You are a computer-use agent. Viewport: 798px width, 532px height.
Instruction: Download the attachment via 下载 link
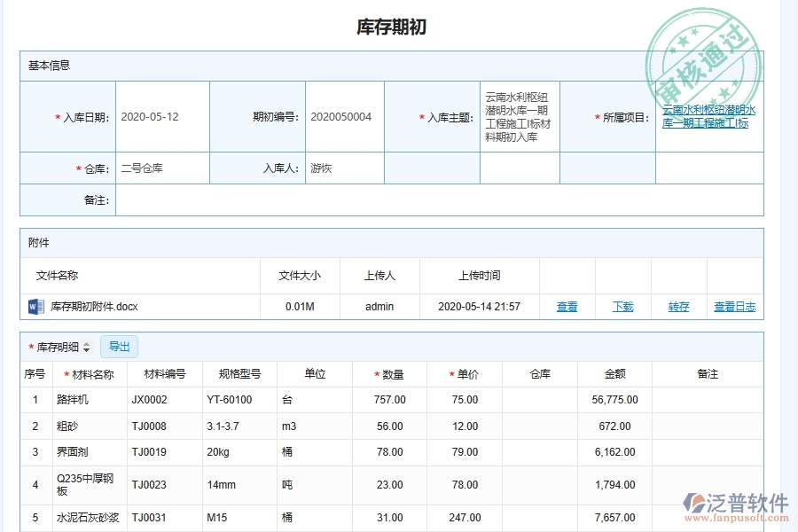pyautogui.click(x=622, y=307)
